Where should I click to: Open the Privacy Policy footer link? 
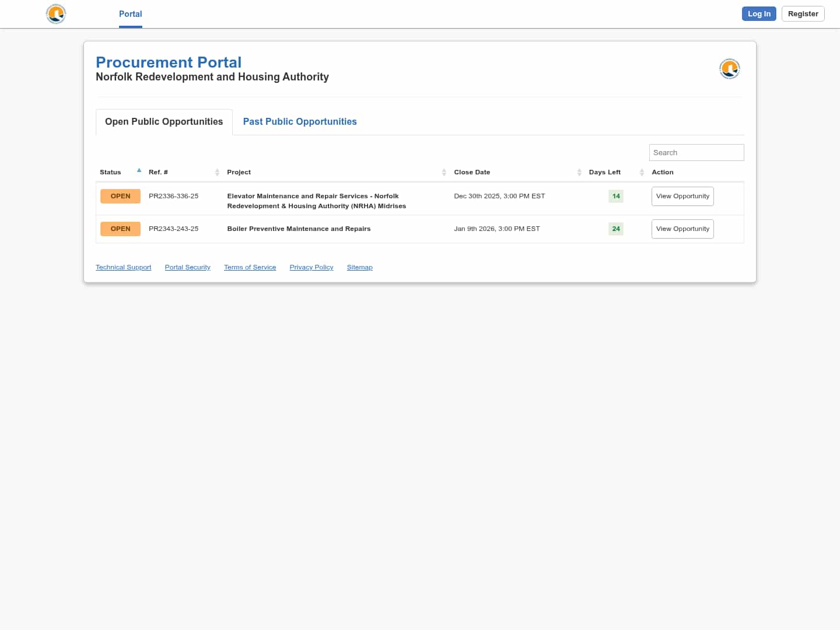(x=311, y=267)
